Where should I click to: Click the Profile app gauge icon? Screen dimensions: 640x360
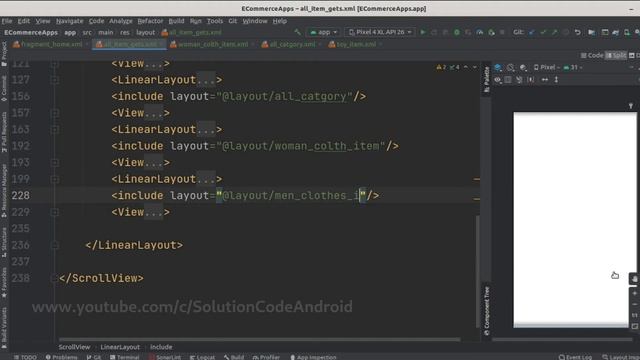[x=480, y=32]
